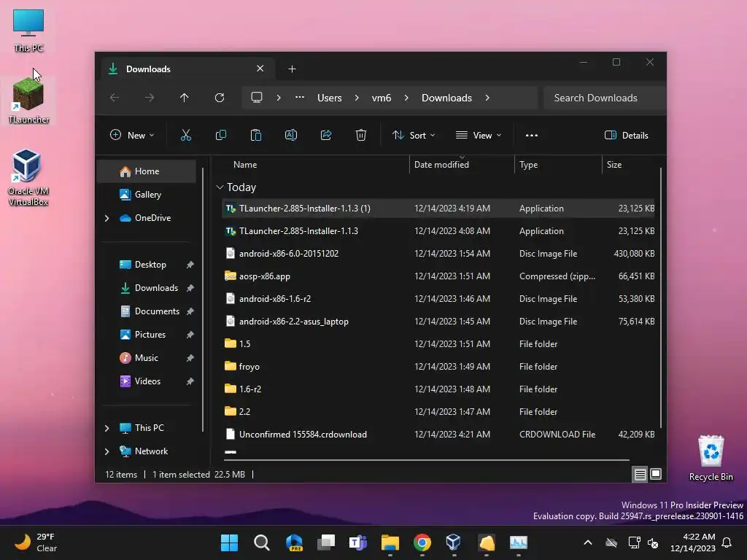Click the back navigation arrow
Screen dimensions: 747x560
click(115, 98)
